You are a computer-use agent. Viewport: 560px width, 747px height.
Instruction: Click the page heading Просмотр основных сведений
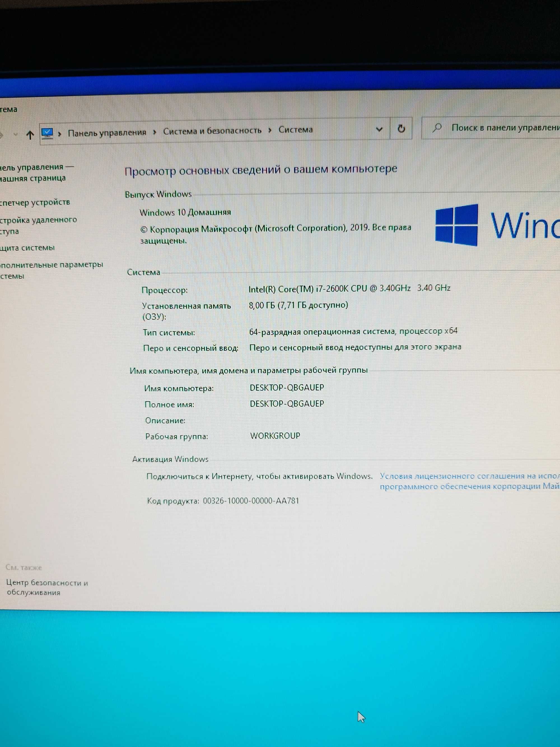coord(261,170)
